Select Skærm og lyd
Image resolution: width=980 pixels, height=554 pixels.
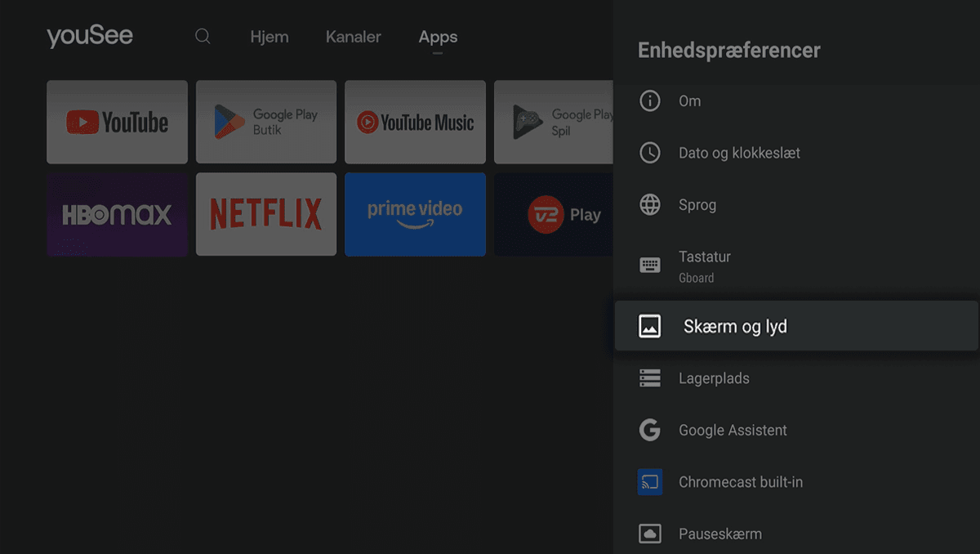tap(796, 326)
